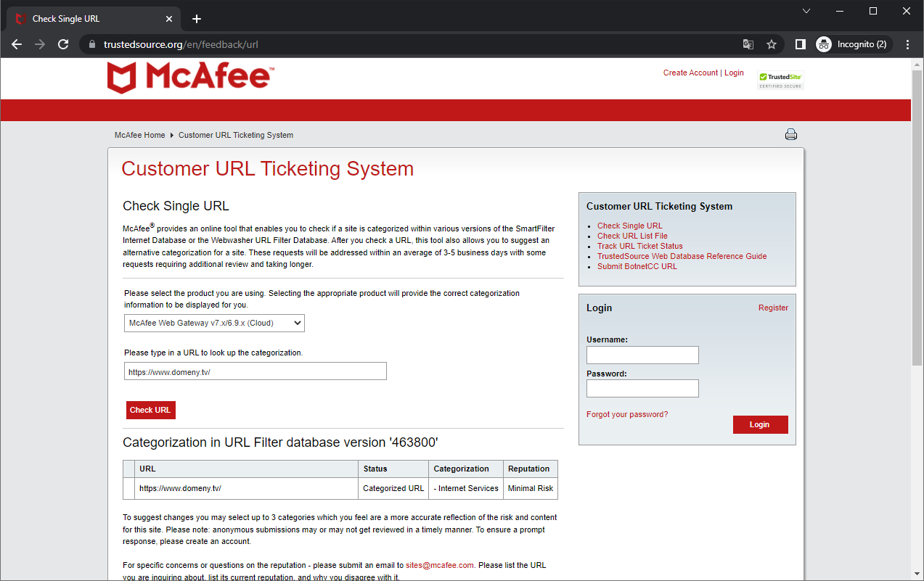This screenshot has width=924, height=581.
Task: Click the Username input field
Action: tap(642, 355)
